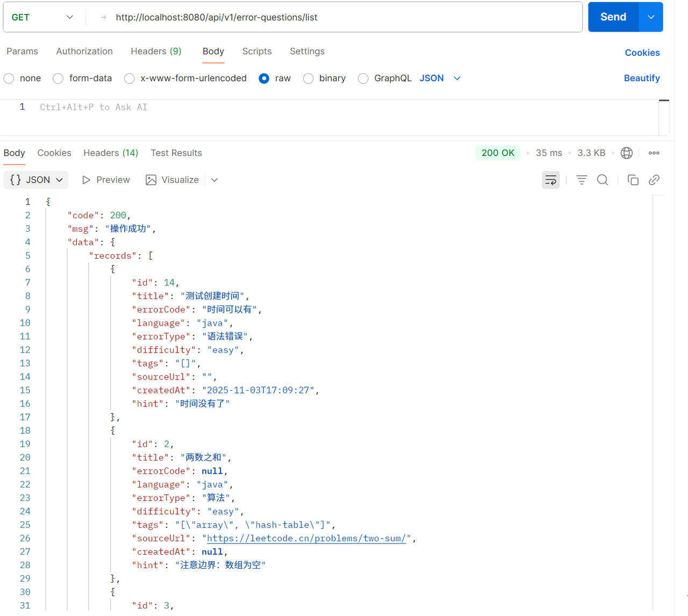
Task: Click the hint value 时间没有了
Action: 202,404
